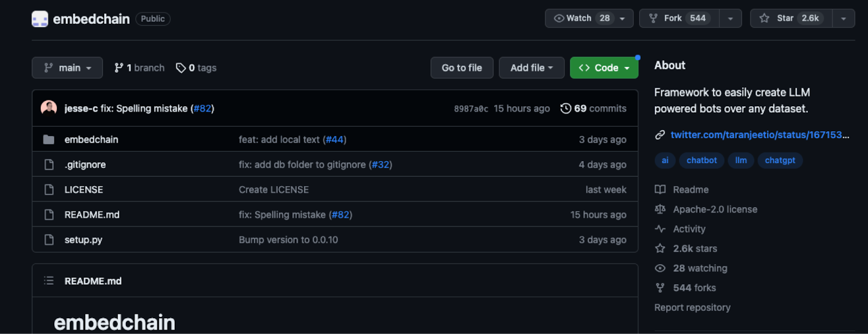Click the eye icon beside 28 watching

point(660,268)
